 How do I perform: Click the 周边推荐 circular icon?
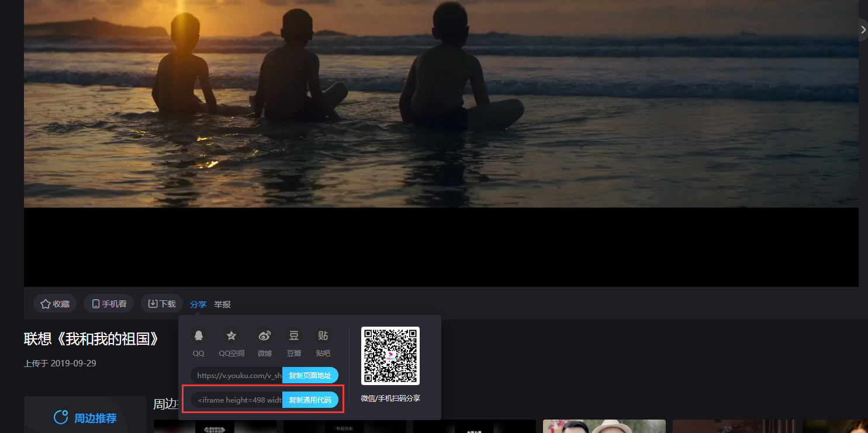tap(61, 418)
